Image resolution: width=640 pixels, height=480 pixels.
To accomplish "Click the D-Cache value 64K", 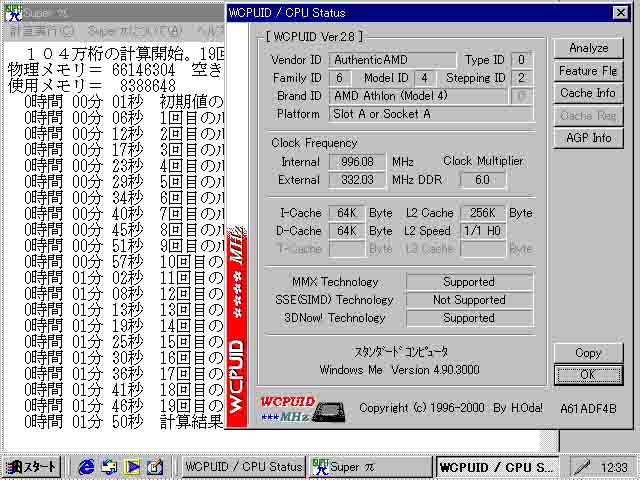I will [347, 231].
